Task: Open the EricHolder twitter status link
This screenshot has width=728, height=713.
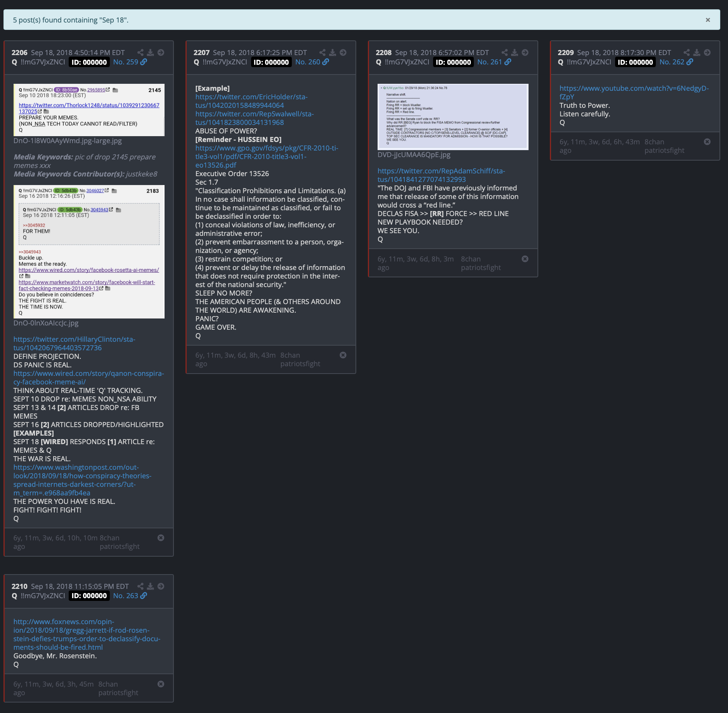Action: coord(251,101)
